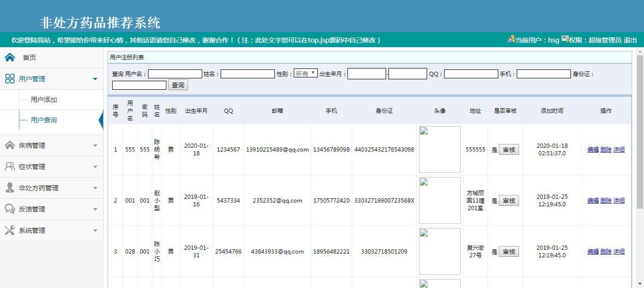Click 删除 link for user 028
The width and height of the screenshot is (644, 288).
tap(606, 252)
